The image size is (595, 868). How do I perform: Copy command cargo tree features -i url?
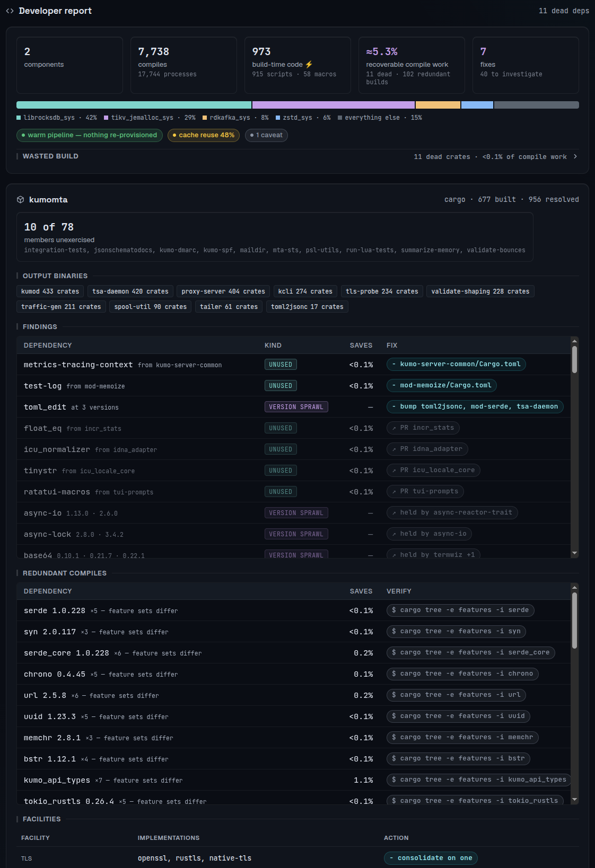coord(456,695)
